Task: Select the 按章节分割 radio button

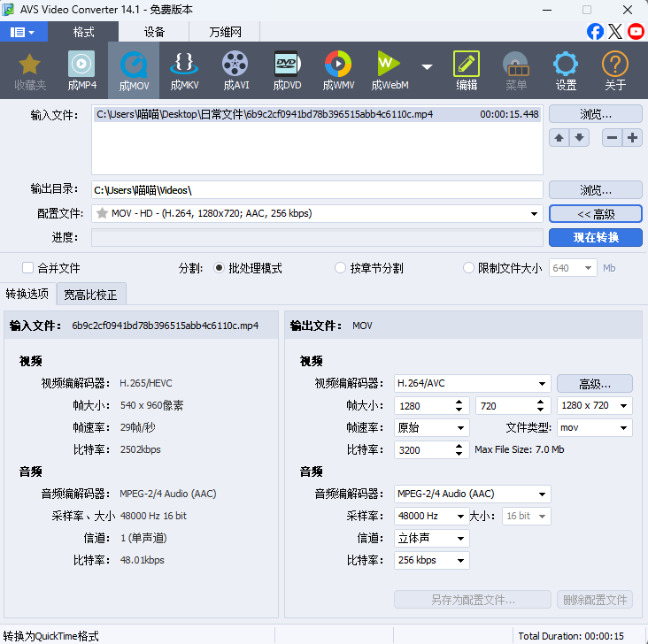Action: click(341, 268)
